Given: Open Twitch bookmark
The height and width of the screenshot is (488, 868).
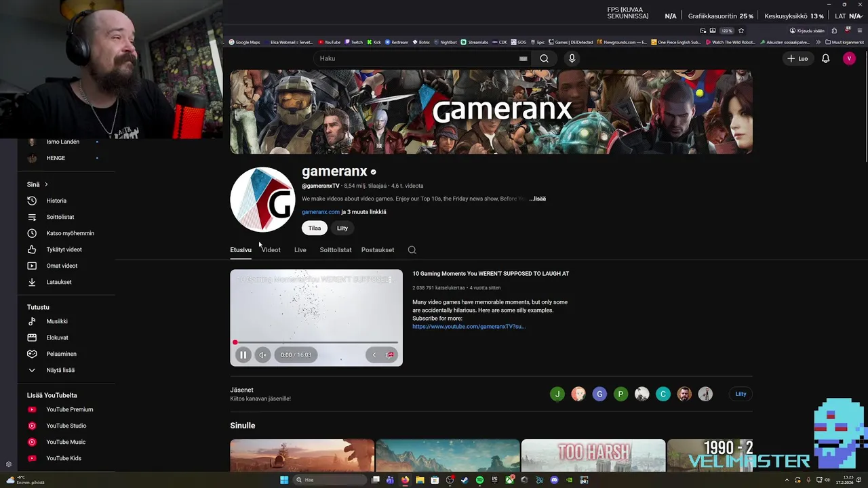Looking at the screenshot, I should [353, 42].
